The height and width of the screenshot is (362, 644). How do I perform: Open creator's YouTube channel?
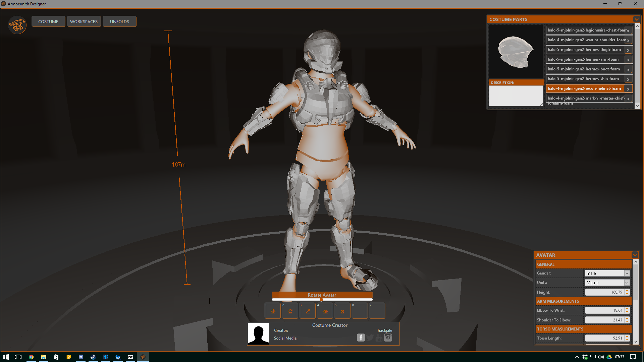tap(379, 338)
